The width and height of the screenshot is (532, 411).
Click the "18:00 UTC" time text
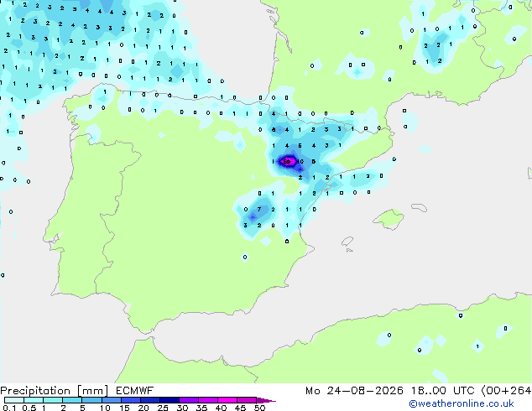(x=442, y=391)
